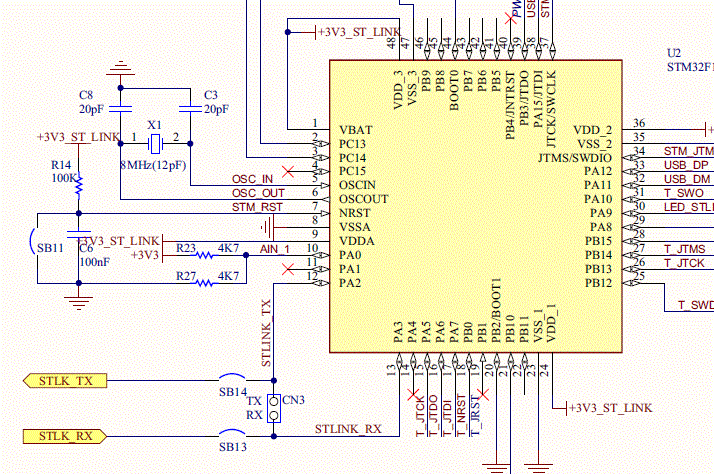Click the U2 designator label
This screenshot has width=714, height=474.
674,53
